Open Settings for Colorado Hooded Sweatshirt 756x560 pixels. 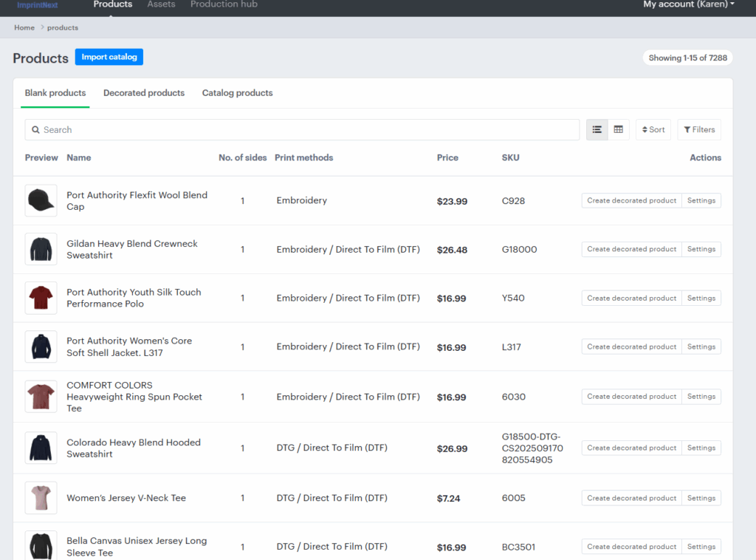[x=701, y=448]
